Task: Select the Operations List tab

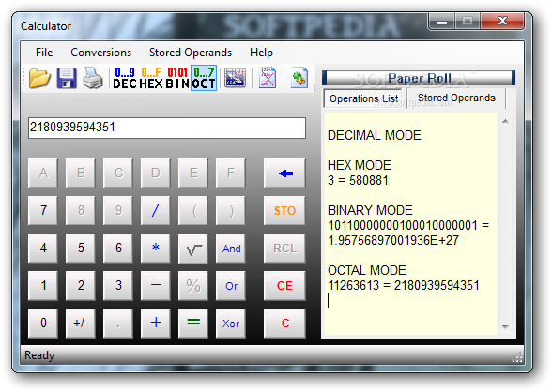Action: pyautogui.click(x=364, y=98)
